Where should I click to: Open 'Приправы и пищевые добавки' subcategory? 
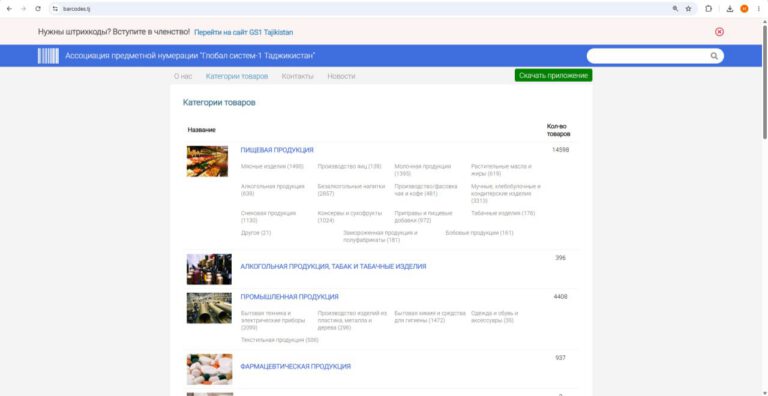pos(423,217)
